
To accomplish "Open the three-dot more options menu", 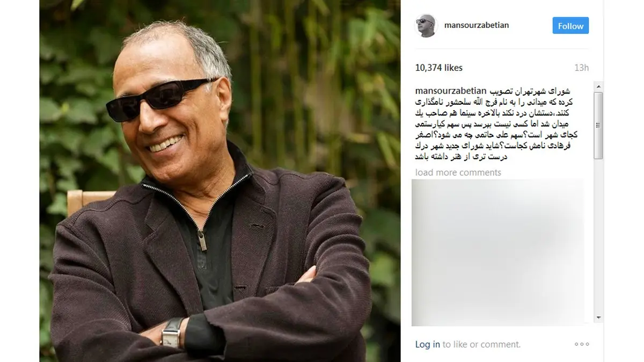I will [x=582, y=344].
